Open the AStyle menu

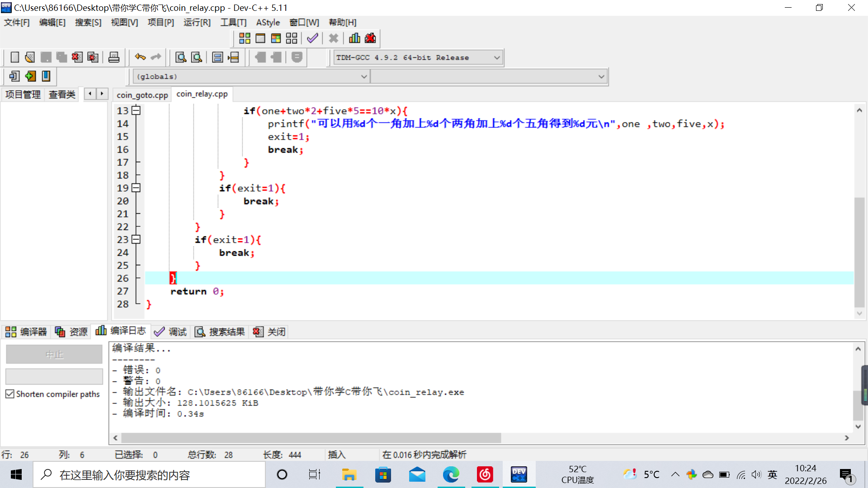(x=268, y=23)
